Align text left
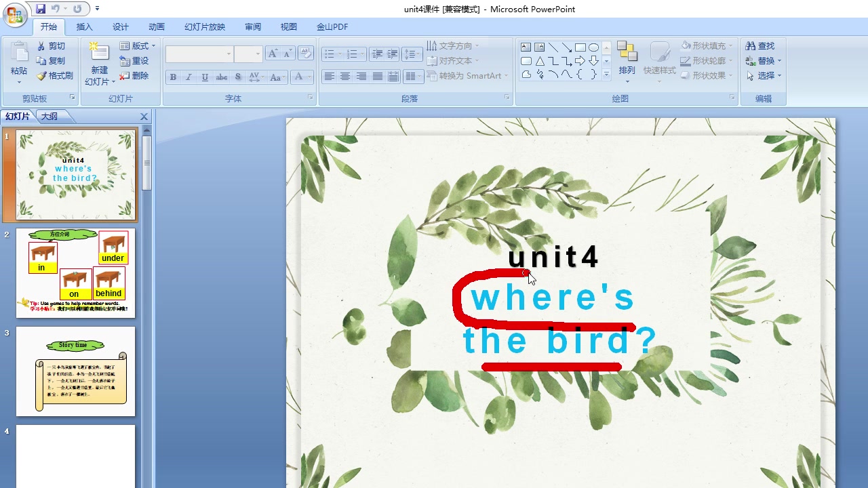 pos(329,77)
